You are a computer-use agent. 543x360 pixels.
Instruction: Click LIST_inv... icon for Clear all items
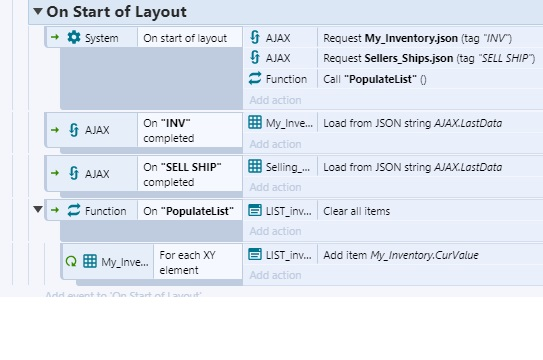(x=255, y=210)
